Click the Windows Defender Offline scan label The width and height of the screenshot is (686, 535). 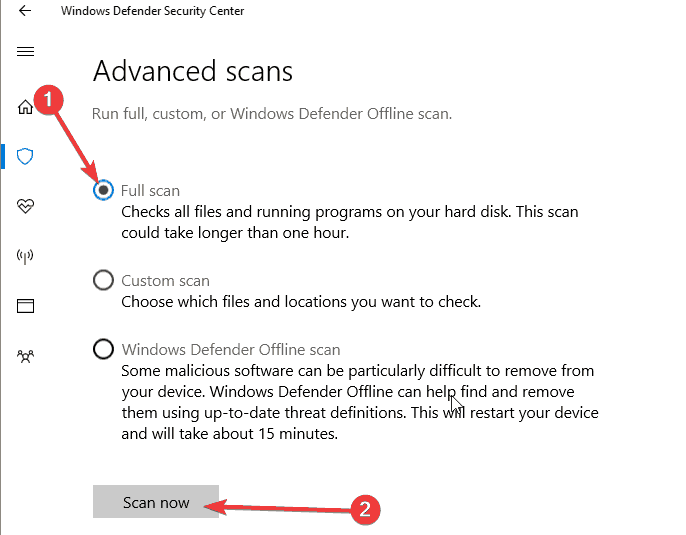(x=231, y=350)
